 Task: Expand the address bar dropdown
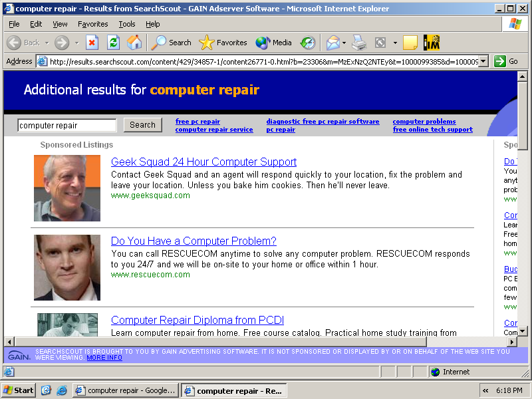[484, 61]
